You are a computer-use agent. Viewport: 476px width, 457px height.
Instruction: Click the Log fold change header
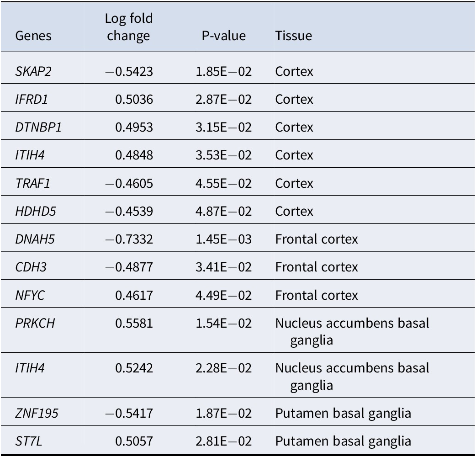tap(129, 27)
